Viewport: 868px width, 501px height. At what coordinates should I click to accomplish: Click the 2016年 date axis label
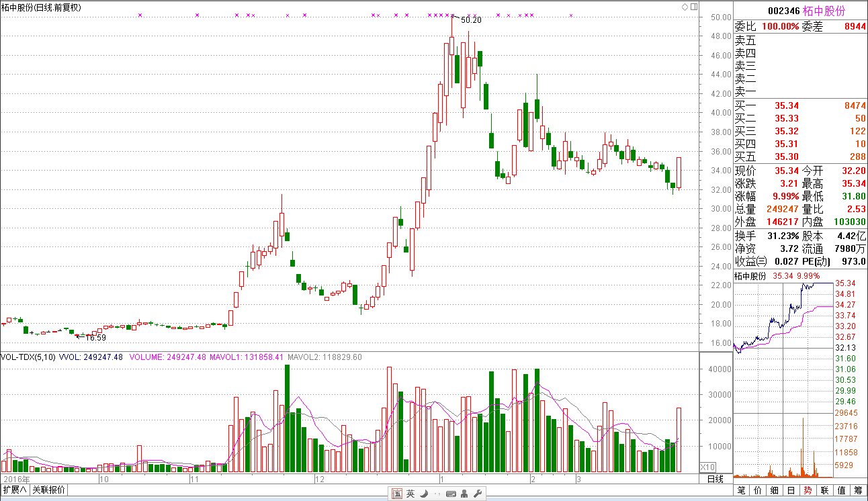[18, 480]
